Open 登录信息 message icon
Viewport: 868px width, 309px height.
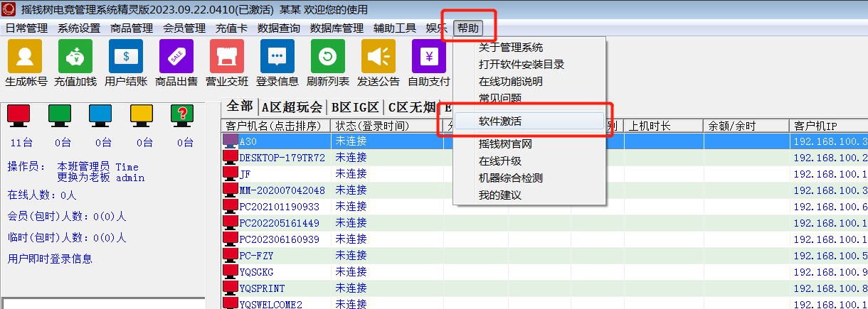(x=277, y=57)
